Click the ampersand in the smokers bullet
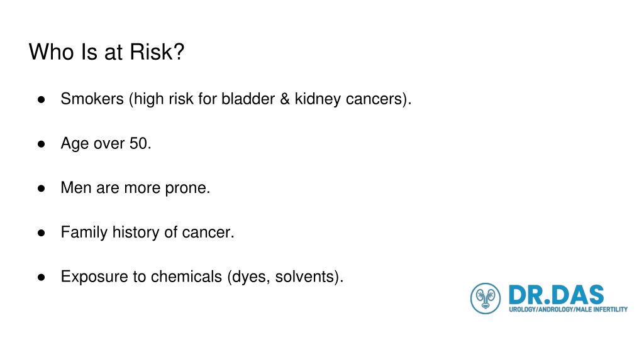 (285, 99)
